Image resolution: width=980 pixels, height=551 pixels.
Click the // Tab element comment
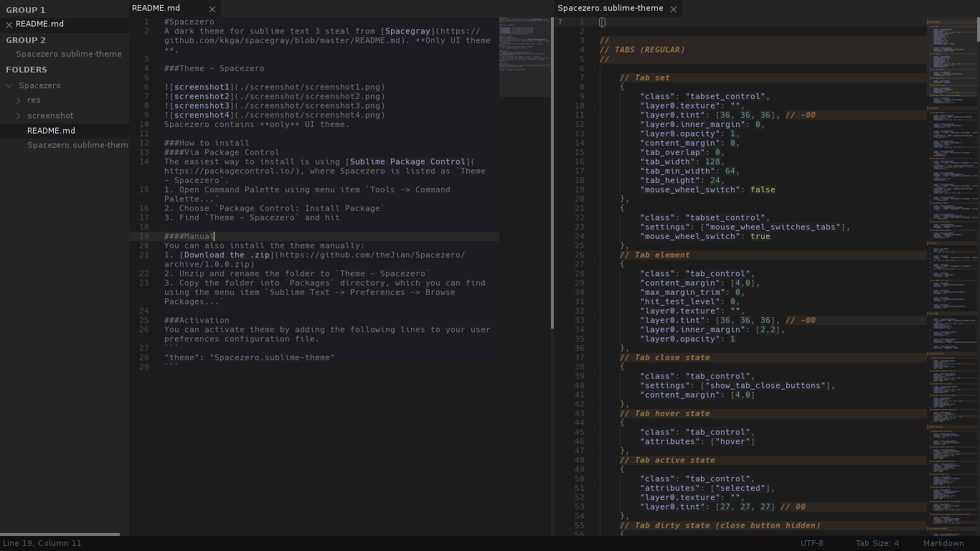[x=655, y=255]
